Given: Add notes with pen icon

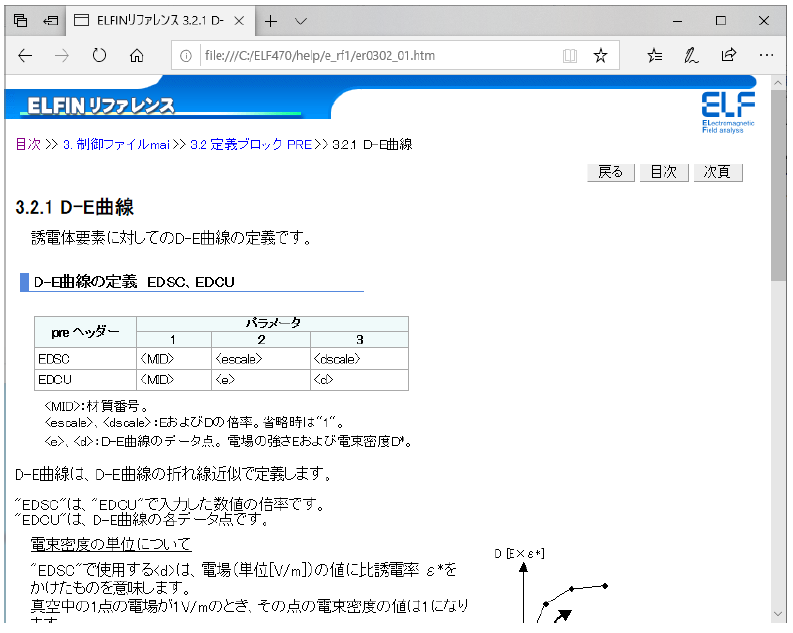Looking at the screenshot, I should click(x=691, y=55).
